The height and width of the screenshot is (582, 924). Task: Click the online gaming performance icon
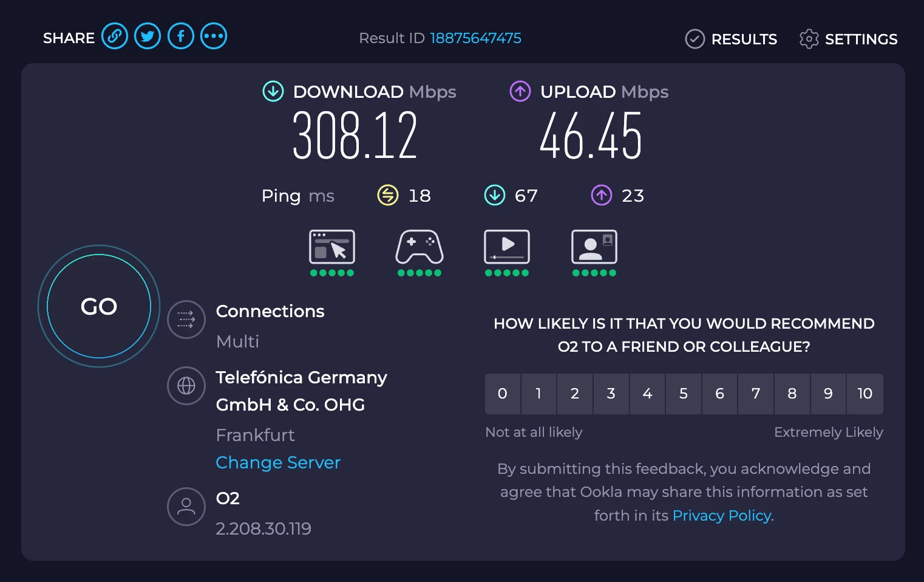click(420, 247)
